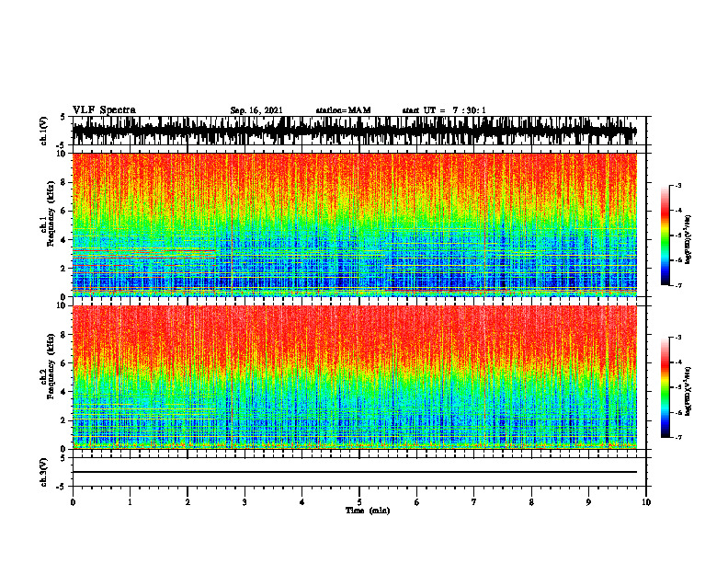
Task: Click time axis tick label "7"
Action: [x=474, y=502]
